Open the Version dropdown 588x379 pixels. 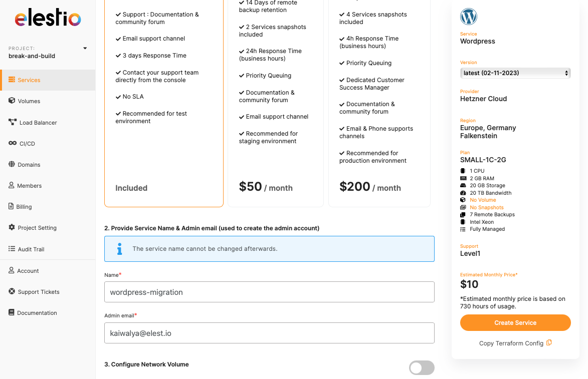pos(515,73)
